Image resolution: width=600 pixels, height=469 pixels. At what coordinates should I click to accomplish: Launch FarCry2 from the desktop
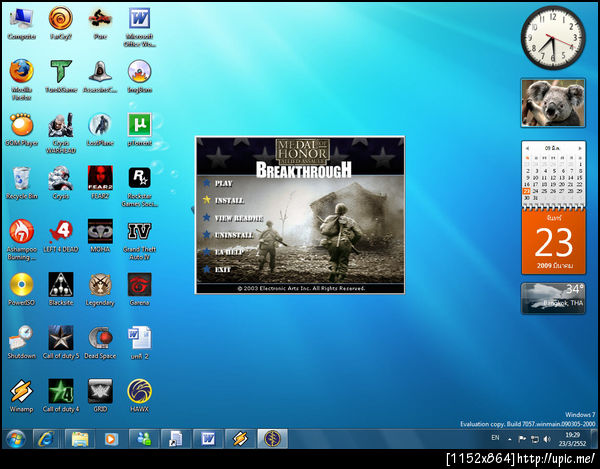(x=60, y=24)
